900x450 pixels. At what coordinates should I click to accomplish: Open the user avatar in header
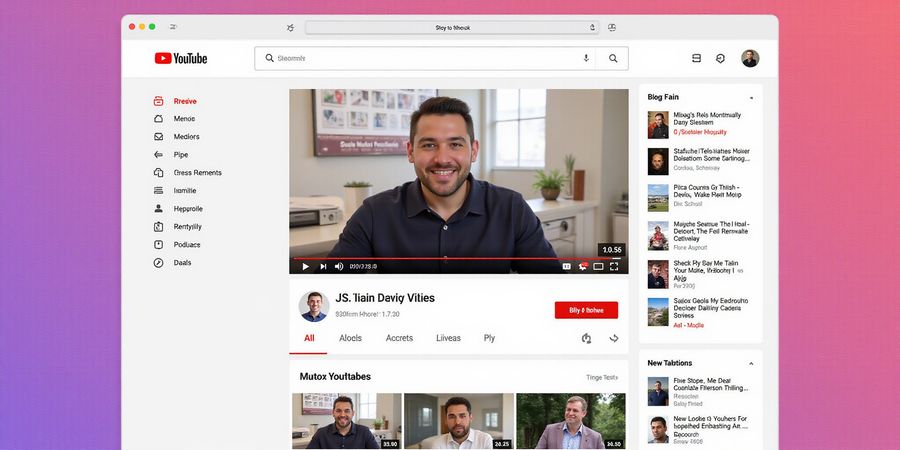(750, 58)
